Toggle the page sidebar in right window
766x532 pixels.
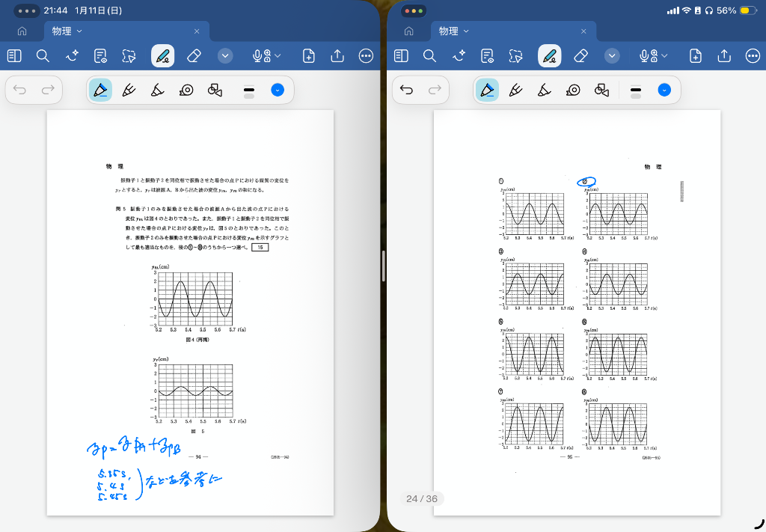[x=402, y=56]
